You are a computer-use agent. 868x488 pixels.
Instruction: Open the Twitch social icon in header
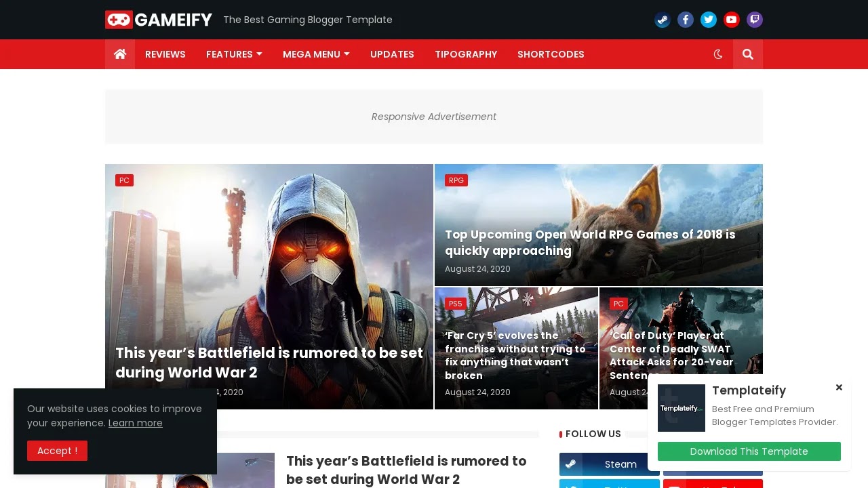[x=755, y=20]
